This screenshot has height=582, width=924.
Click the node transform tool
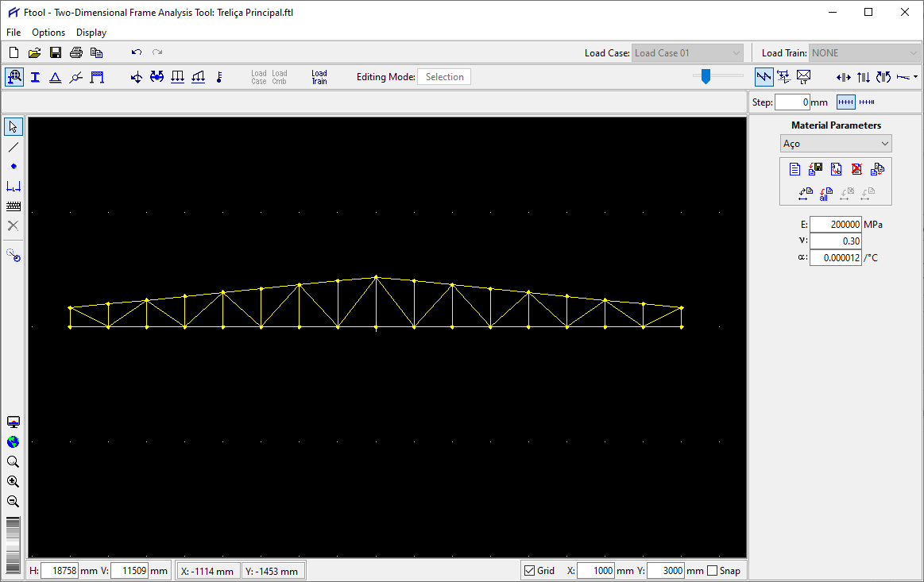13,255
